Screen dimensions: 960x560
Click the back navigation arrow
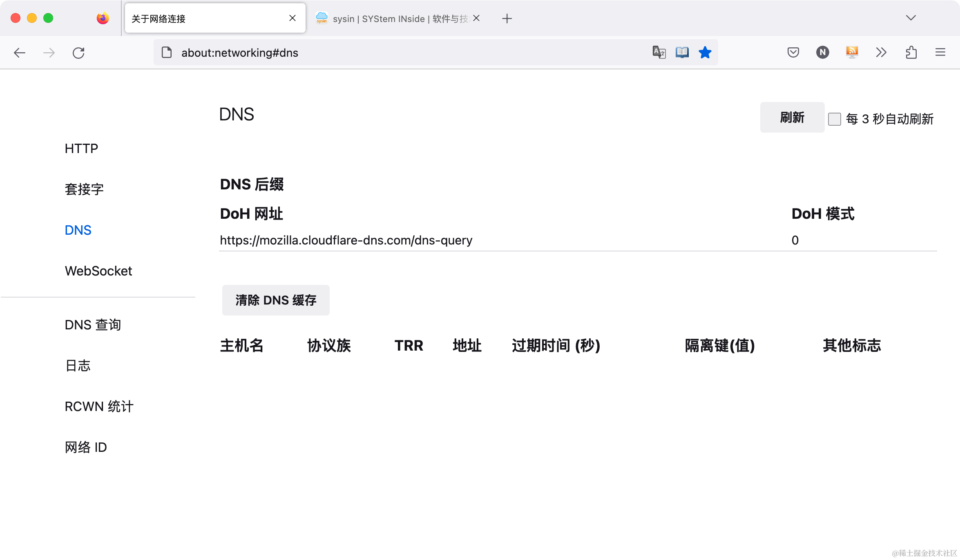pyautogui.click(x=19, y=53)
